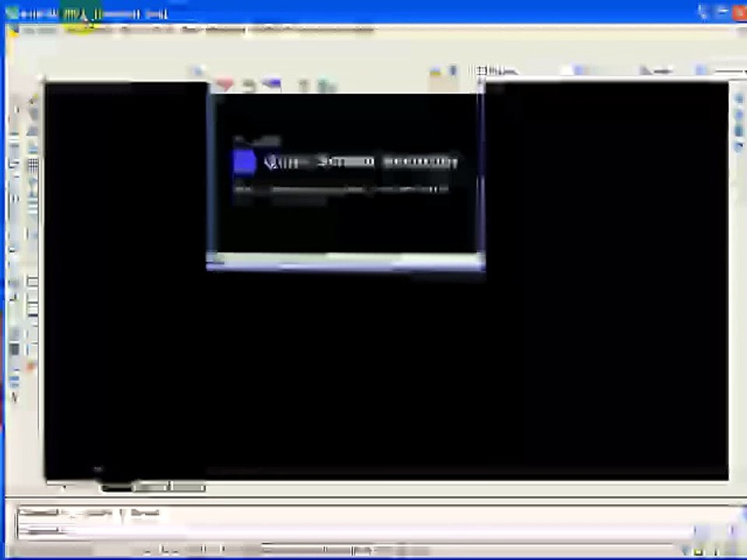Select the black active layout tab at the bottom
Screen dimensions: 747x560
click(117, 488)
